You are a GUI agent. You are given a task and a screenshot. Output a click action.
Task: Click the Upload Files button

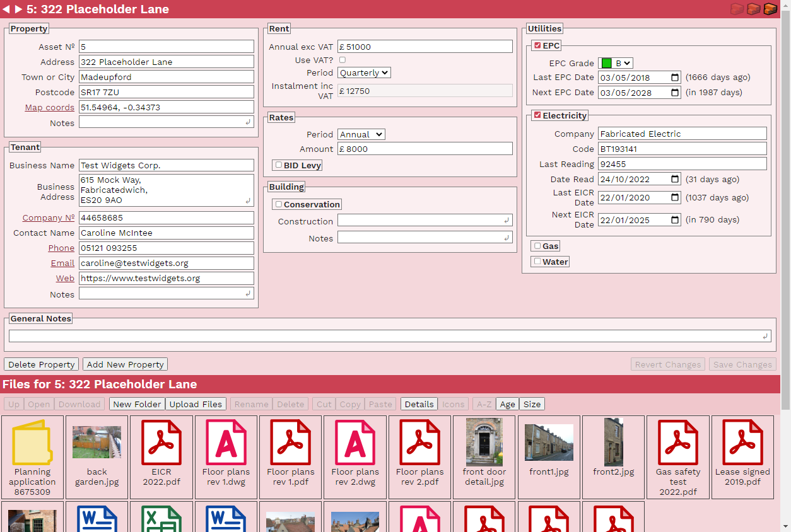pyautogui.click(x=195, y=404)
